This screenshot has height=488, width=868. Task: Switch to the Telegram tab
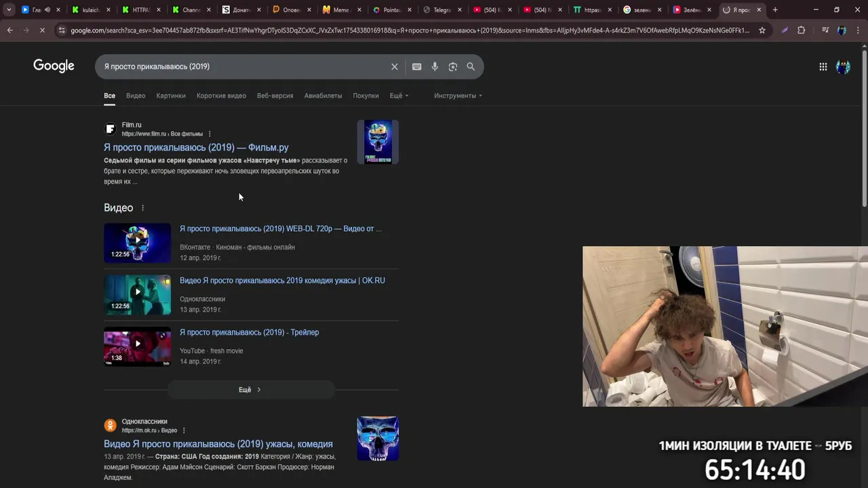tap(441, 10)
